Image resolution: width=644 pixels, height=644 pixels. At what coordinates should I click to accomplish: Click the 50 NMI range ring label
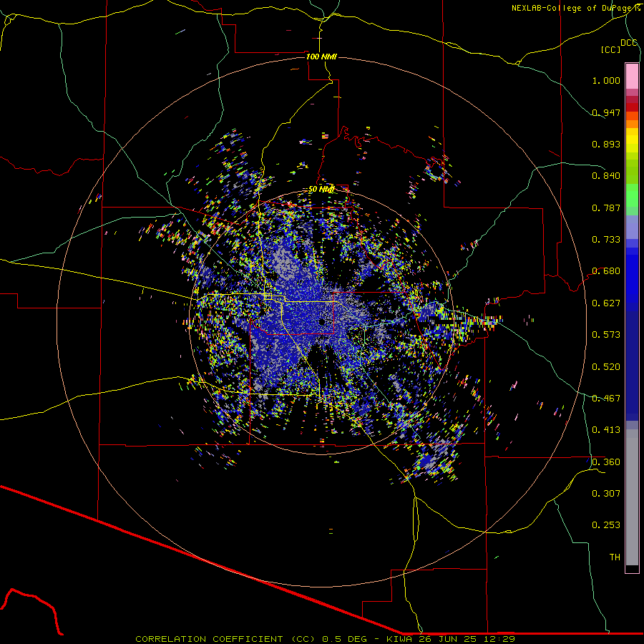pos(321,190)
